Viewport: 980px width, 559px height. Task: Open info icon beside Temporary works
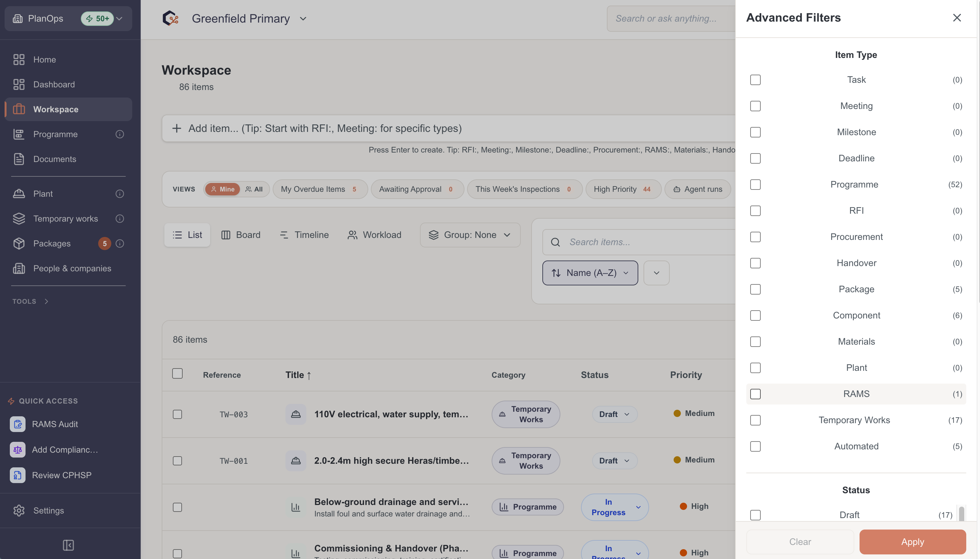tap(120, 218)
